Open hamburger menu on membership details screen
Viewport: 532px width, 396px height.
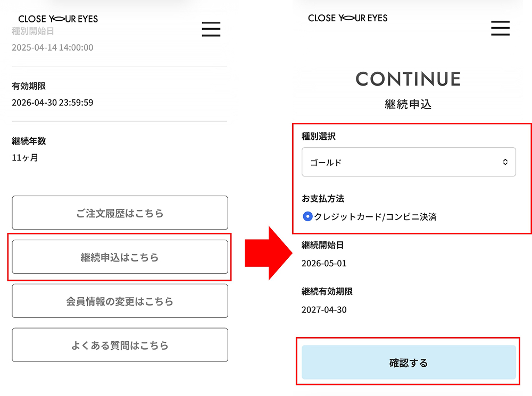pyautogui.click(x=211, y=29)
